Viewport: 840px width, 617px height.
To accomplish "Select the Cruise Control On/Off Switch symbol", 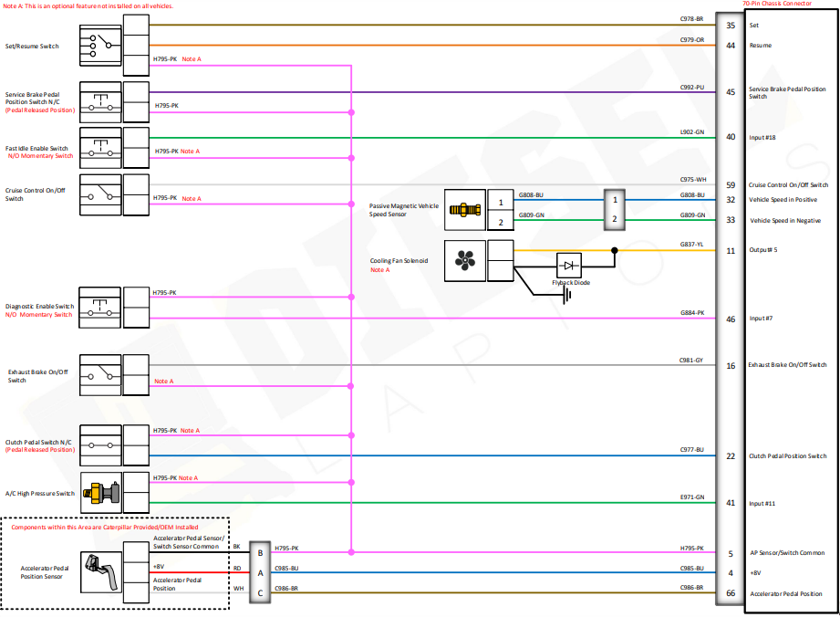I will (101, 193).
